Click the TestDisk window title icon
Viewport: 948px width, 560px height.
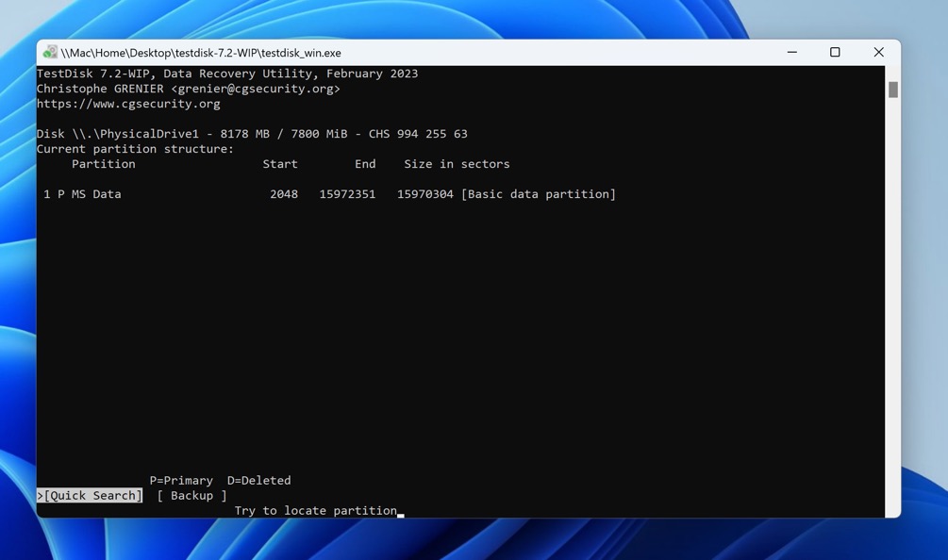click(x=50, y=53)
